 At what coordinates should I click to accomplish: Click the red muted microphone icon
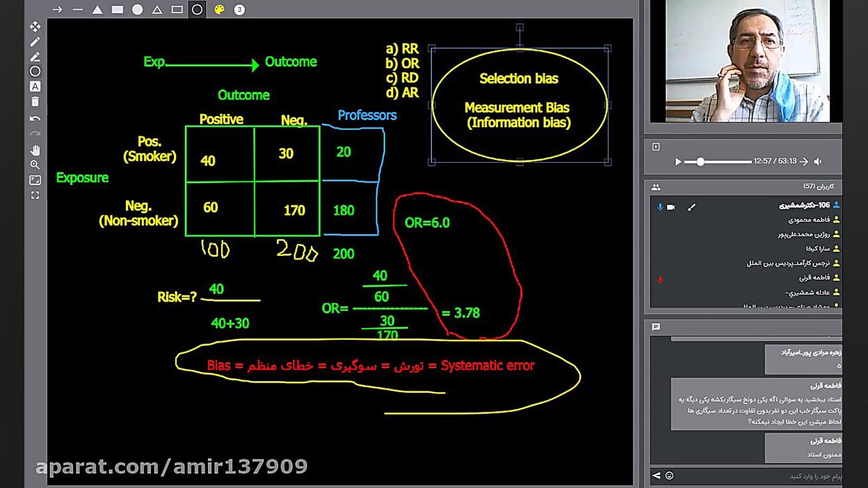click(x=660, y=279)
